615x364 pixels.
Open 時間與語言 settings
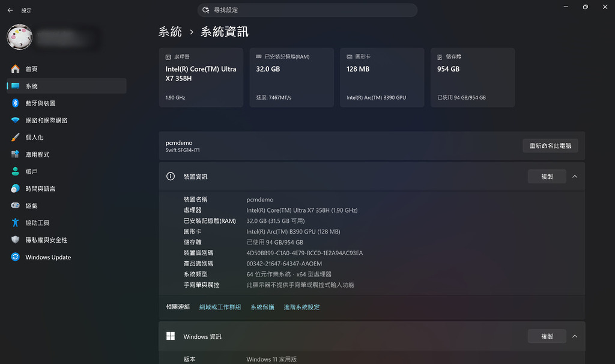[x=67, y=189]
